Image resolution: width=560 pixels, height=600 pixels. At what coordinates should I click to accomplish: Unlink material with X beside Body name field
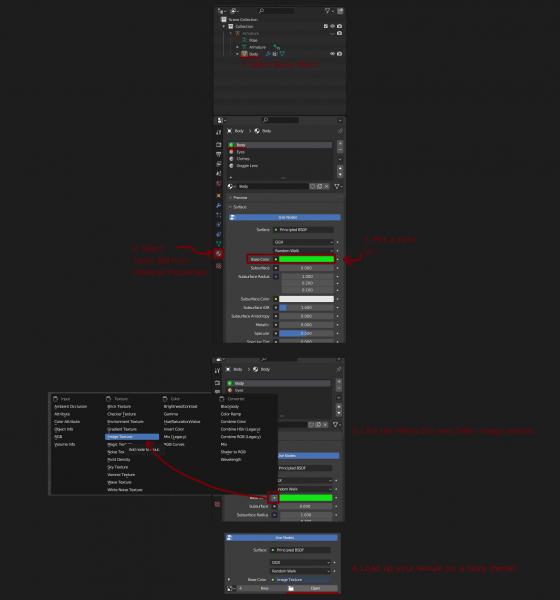tap(327, 186)
